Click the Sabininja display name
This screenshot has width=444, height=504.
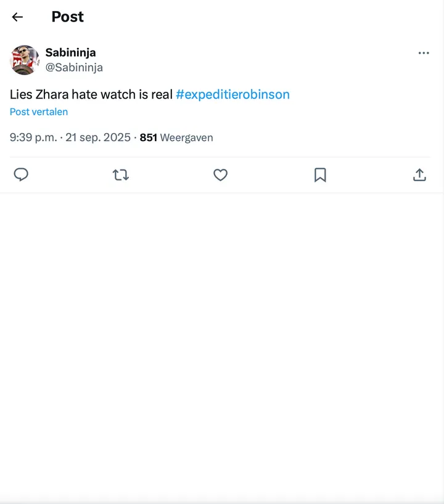pyautogui.click(x=70, y=52)
